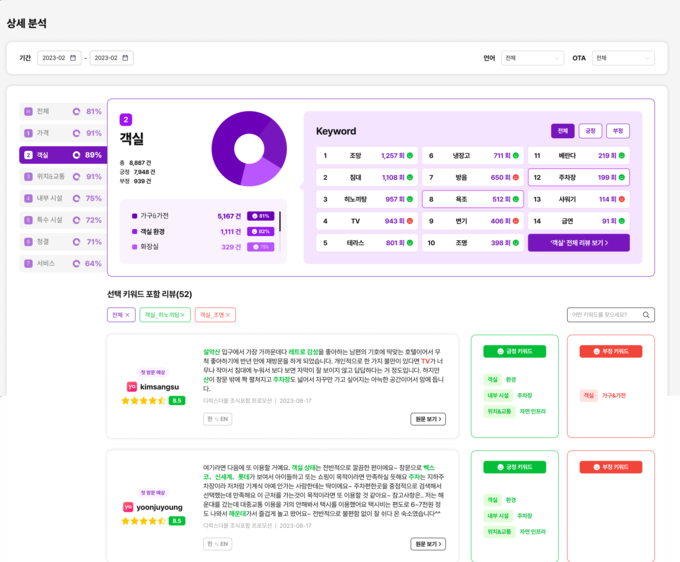680x562 pixels.
Task: Click the search magnifier in keyword search box
Action: click(x=647, y=314)
